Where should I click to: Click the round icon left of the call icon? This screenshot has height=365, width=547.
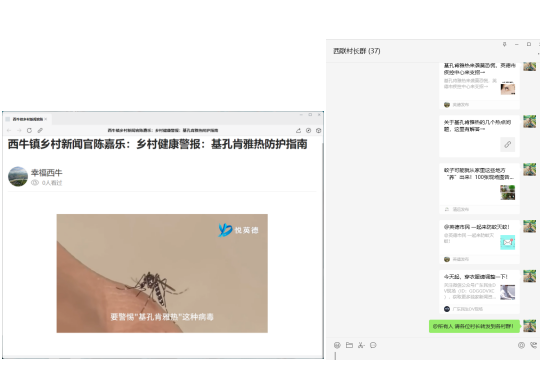(x=521, y=345)
